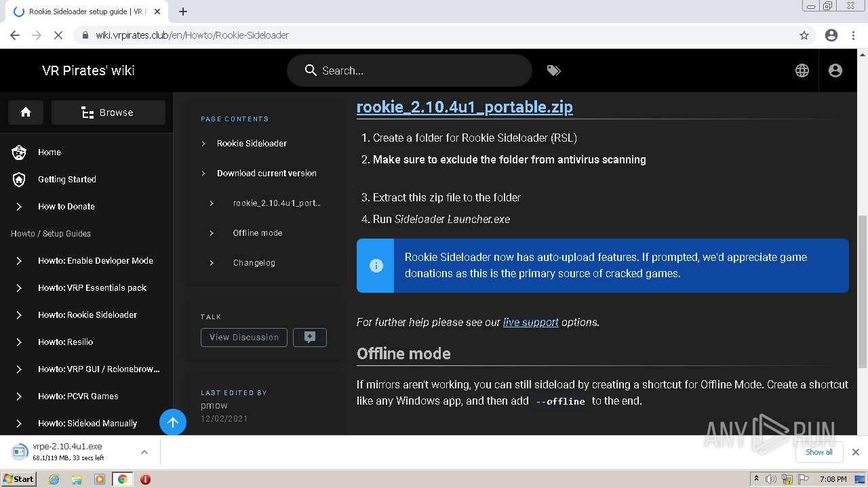This screenshot has width=868, height=488.
Task: Click the system clock 7:08 PM
Action: click(833, 479)
